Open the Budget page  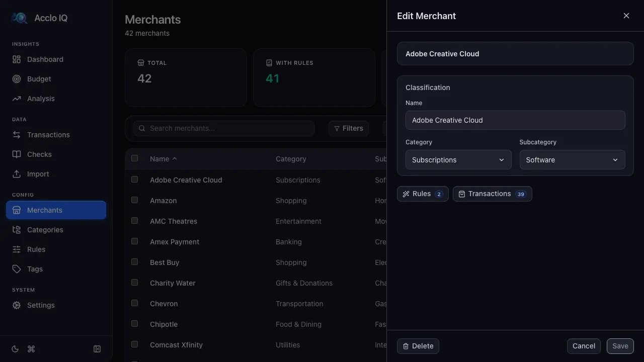pyautogui.click(x=56, y=79)
